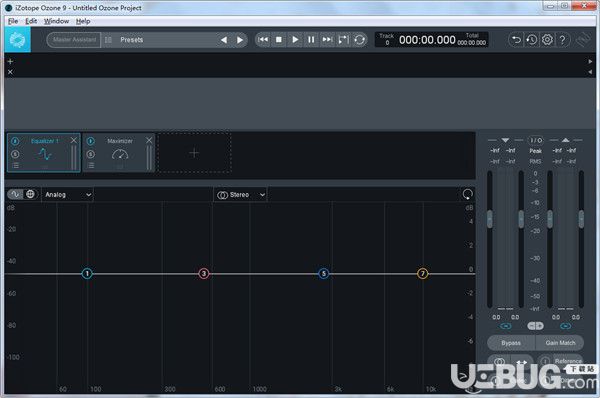
Task: Collapse the track panel with left arrow
Action: (x=590, y=72)
